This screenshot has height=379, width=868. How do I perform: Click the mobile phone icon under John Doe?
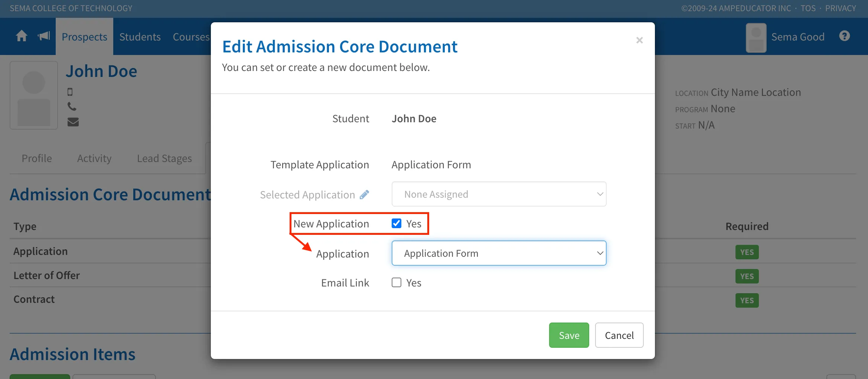tap(70, 92)
